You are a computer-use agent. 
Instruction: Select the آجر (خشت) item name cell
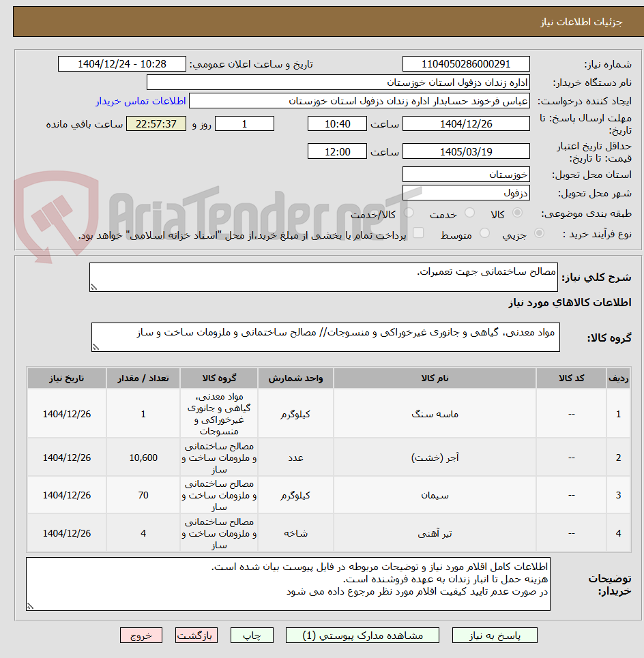click(x=435, y=458)
